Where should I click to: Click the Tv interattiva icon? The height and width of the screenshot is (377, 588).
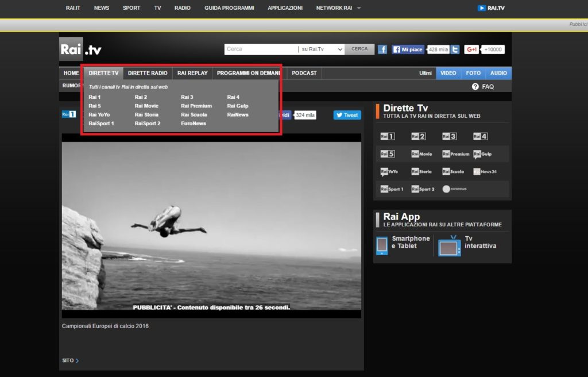coord(450,245)
